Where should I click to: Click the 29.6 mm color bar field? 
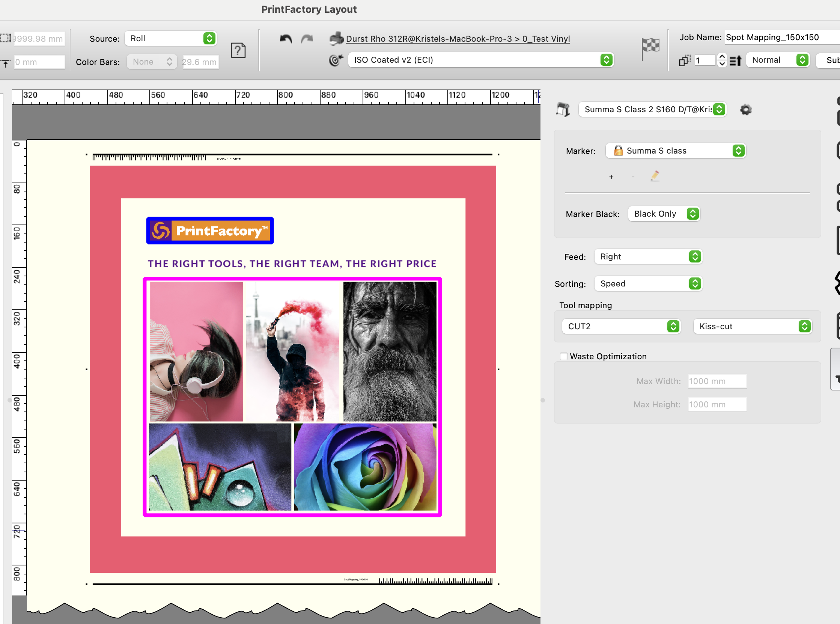tap(201, 62)
